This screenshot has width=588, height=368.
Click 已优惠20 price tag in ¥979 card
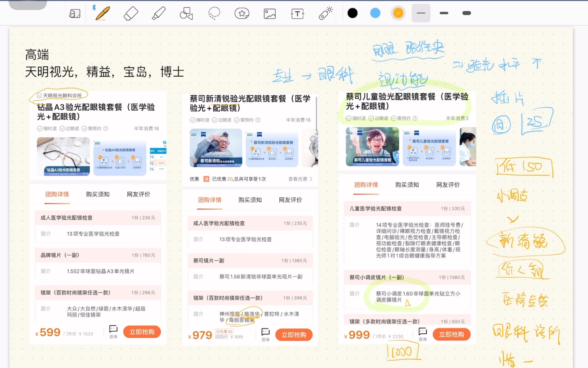224,332
